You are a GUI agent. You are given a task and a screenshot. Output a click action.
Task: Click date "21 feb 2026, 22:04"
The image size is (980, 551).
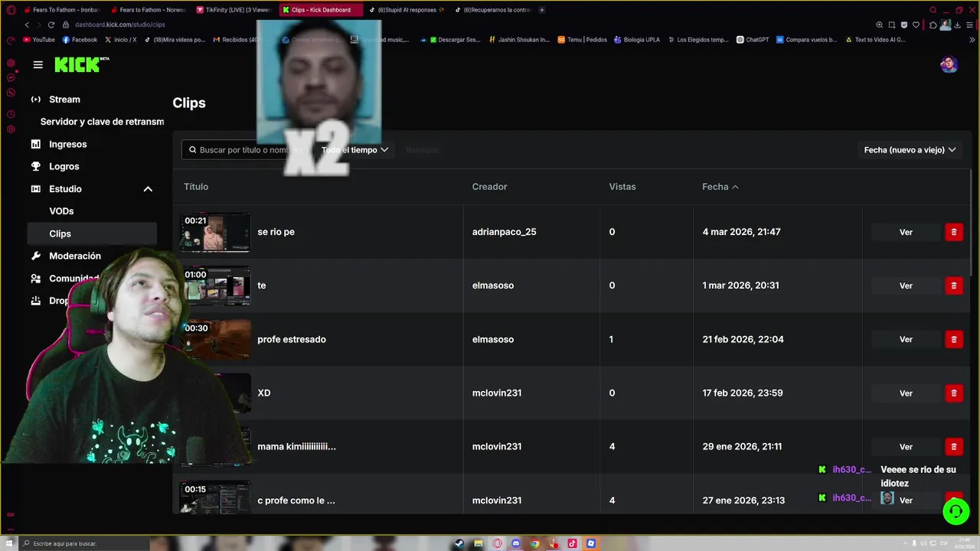click(743, 339)
